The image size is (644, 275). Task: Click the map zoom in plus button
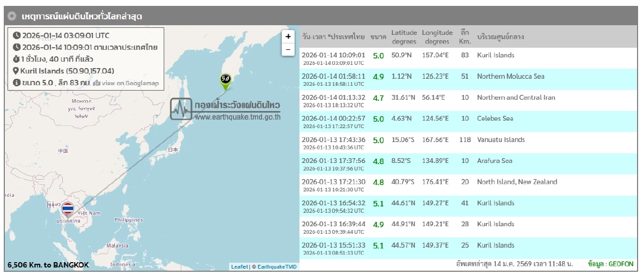point(288,36)
